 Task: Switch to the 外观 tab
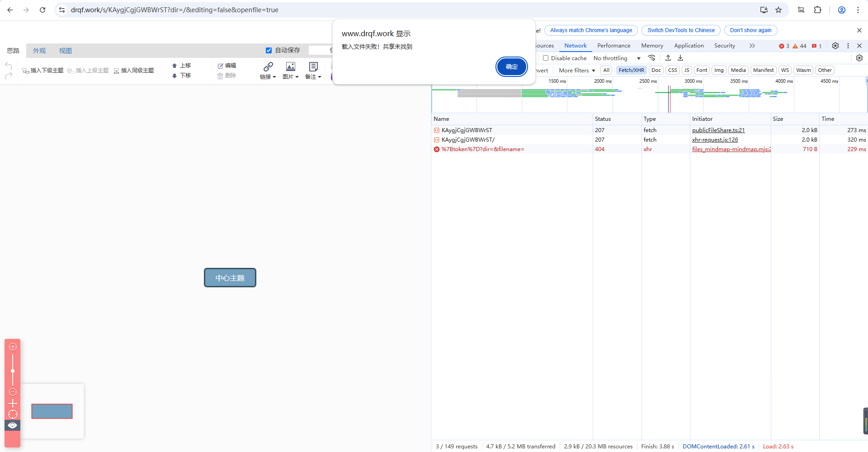point(39,51)
